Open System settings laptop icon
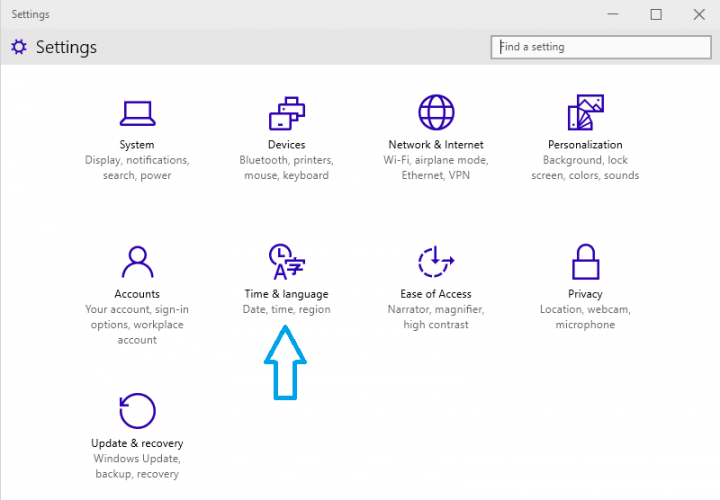Viewport: 720px width, 500px height. pos(137,113)
